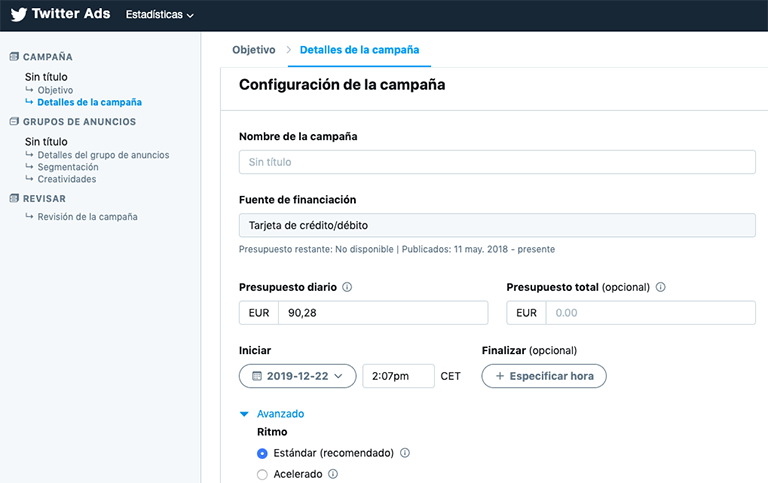Click info icon next to Presupuesto total
The image size is (768, 483).
pyautogui.click(x=660, y=287)
